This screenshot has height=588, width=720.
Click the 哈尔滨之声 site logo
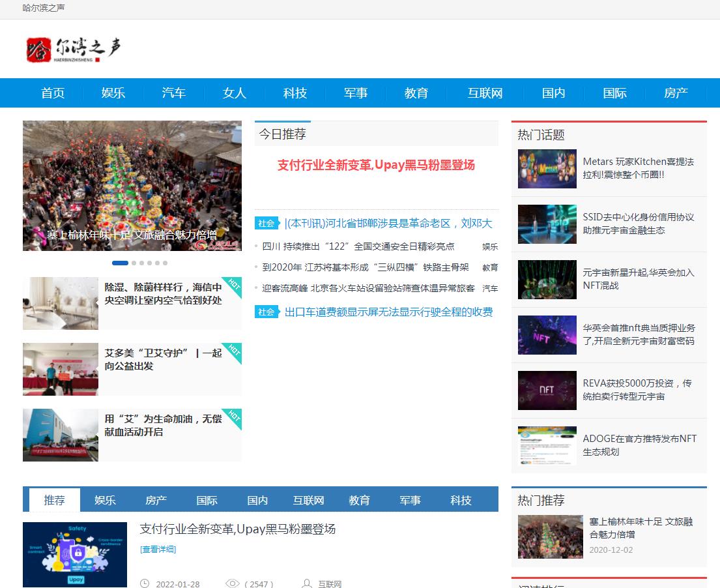coord(74,50)
